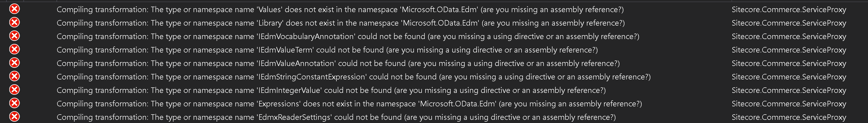This screenshot has height=123, width=868.
Task: Click the error icon for the 'Expressions' namespace error
Action: click(14, 103)
